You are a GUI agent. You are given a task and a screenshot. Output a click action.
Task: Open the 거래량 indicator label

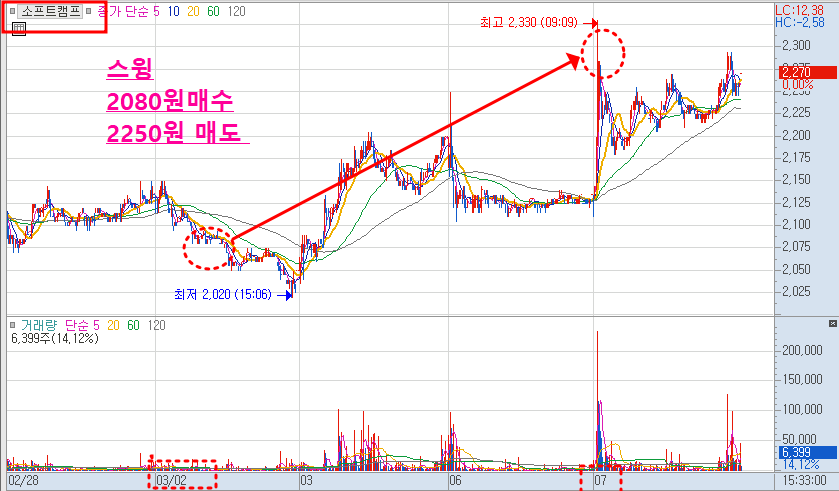pyautogui.click(x=40, y=325)
